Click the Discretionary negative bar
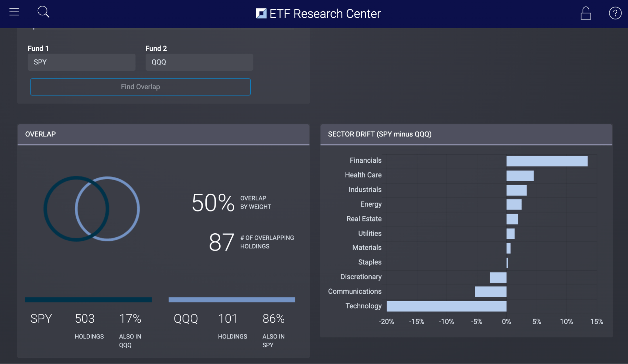 (x=498, y=278)
